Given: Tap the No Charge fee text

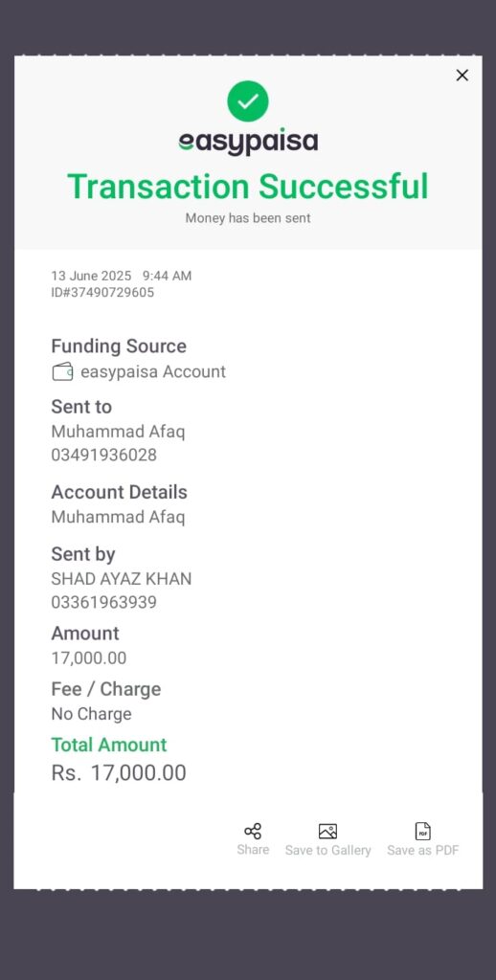Looking at the screenshot, I should click(91, 714).
